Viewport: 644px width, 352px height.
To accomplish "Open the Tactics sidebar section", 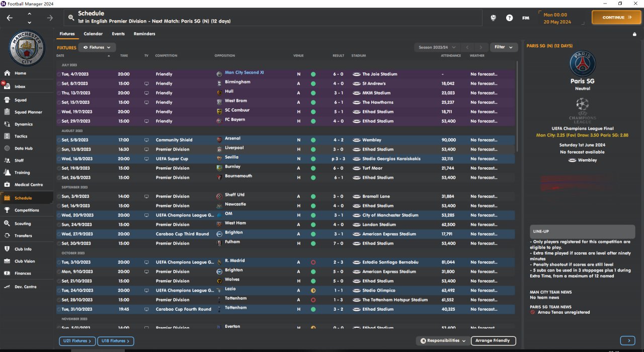I will [21, 136].
